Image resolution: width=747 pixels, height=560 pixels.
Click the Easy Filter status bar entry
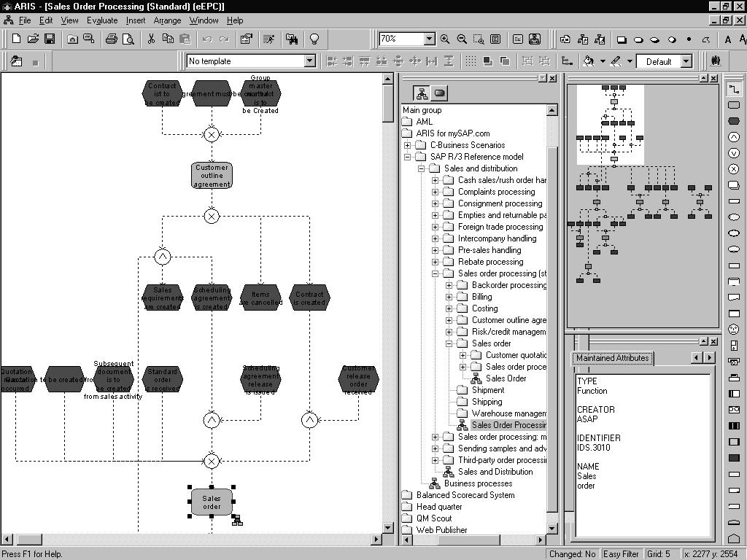coord(621,554)
